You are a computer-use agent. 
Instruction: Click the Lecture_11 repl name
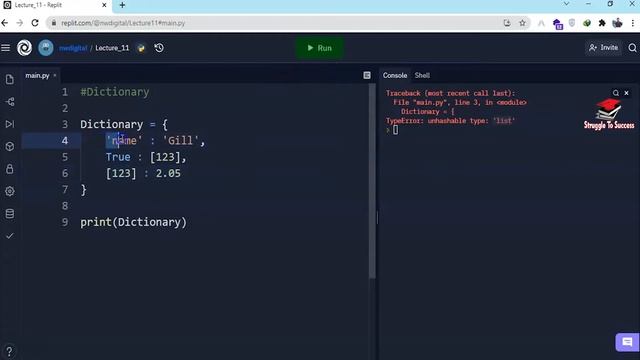pos(112,48)
